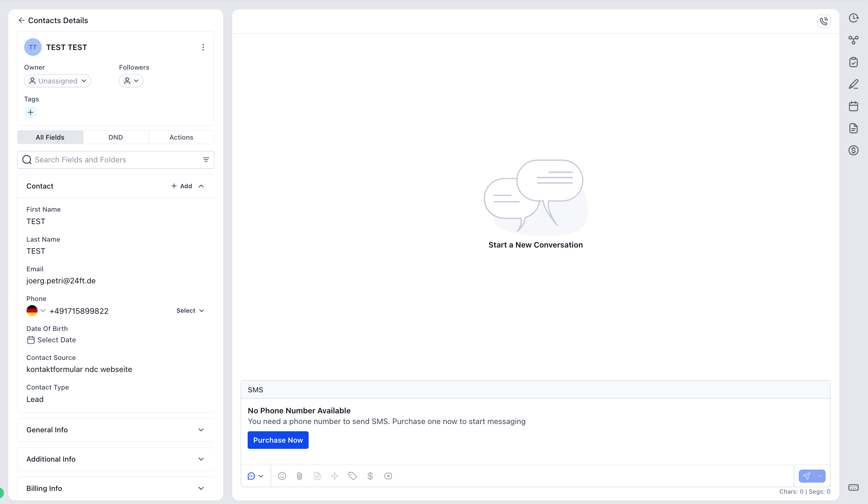
Task: Click the request payment dollar icon
Action: pyautogui.click(x=370, y=476)
